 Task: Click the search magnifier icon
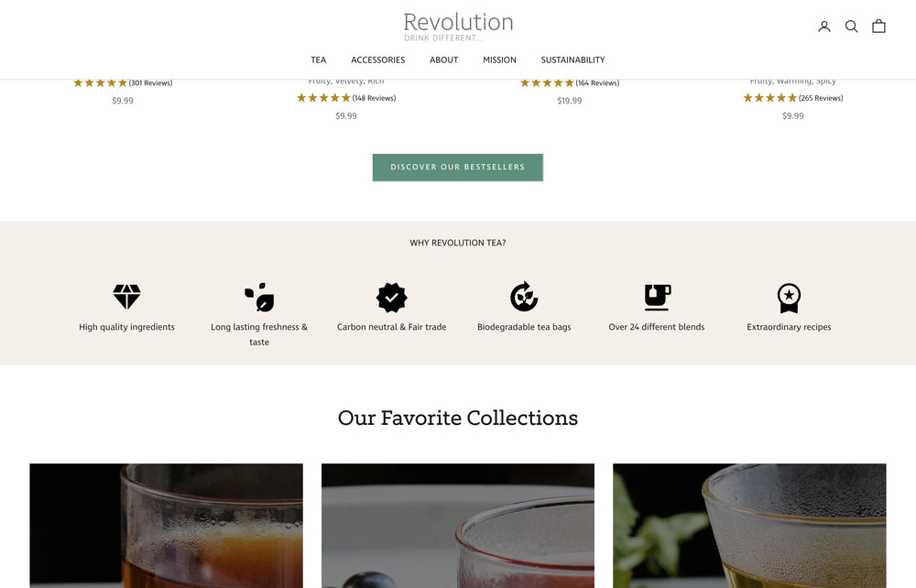pos(851,27)
